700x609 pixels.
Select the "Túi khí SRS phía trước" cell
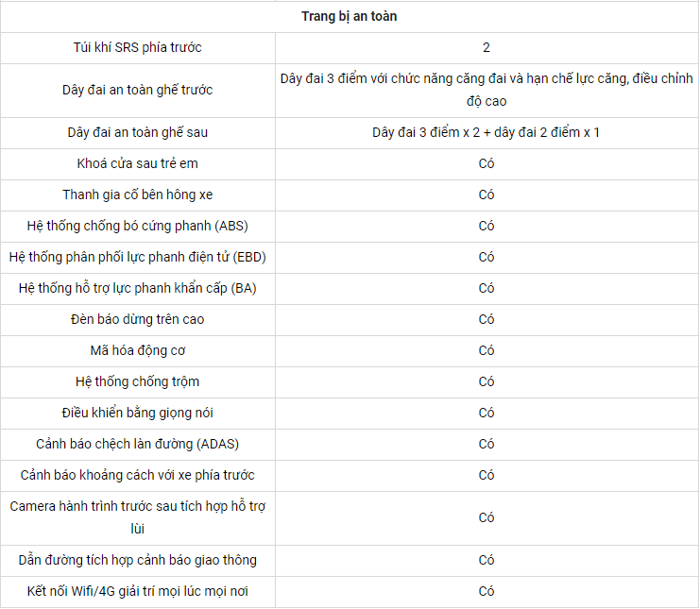(138, 47)
